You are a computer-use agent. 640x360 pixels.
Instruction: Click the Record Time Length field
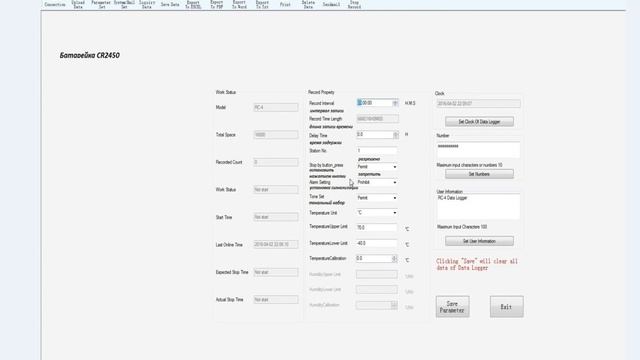377,119
